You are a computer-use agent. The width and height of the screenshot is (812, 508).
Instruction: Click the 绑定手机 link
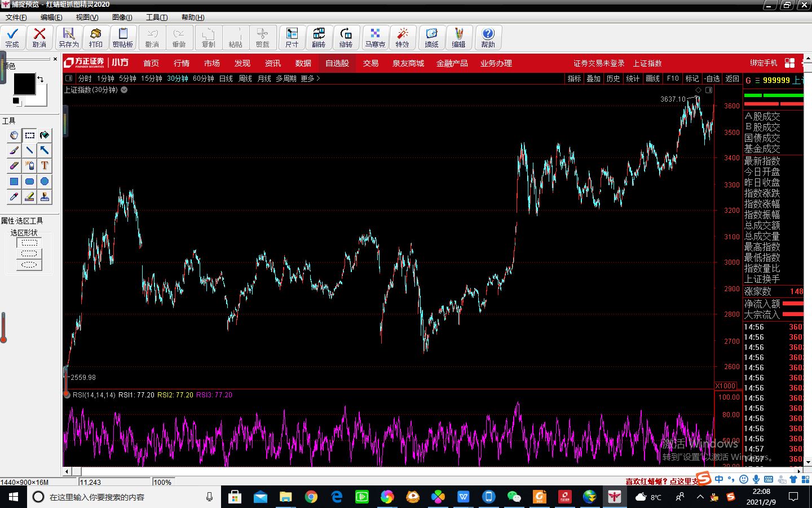[764, 63]
